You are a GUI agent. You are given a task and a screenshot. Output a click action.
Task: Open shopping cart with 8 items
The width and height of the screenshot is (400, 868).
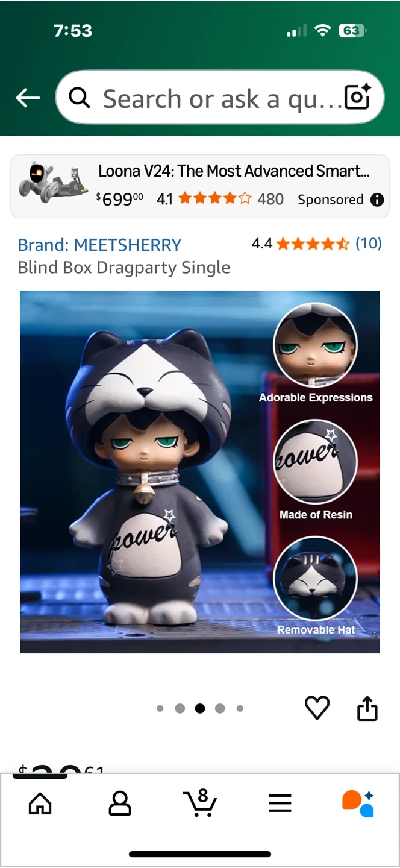tap(199, 802)
